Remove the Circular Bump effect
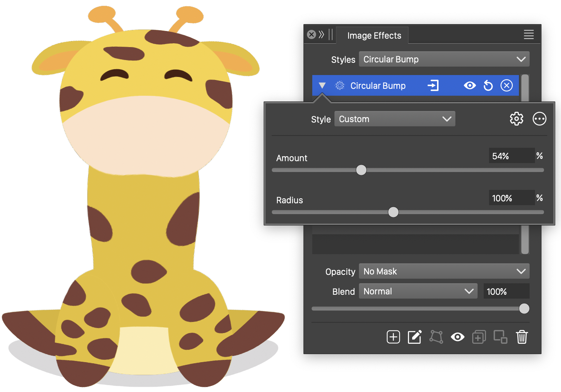The height and width of the screenshot is (392, 561). point(506,85)
